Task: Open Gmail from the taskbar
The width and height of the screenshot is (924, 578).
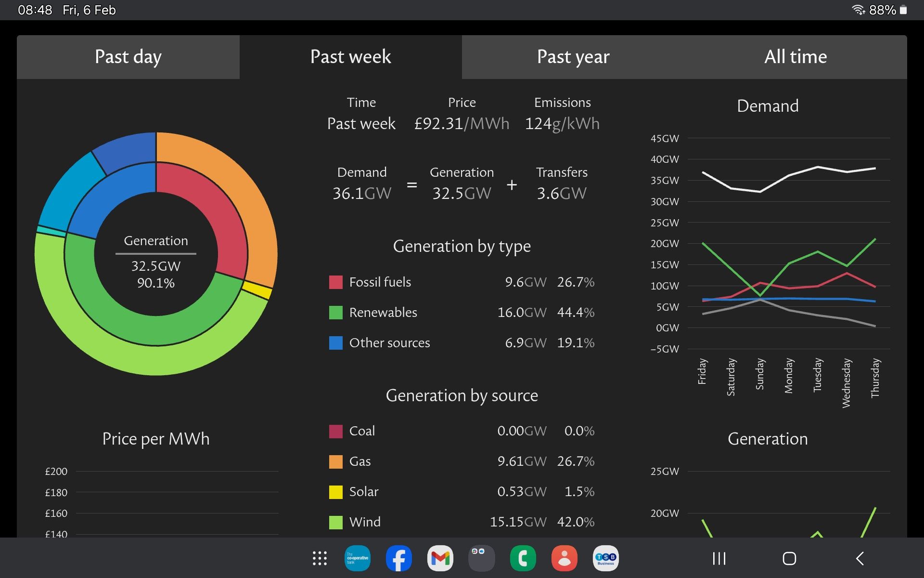Action: point(440,558)
